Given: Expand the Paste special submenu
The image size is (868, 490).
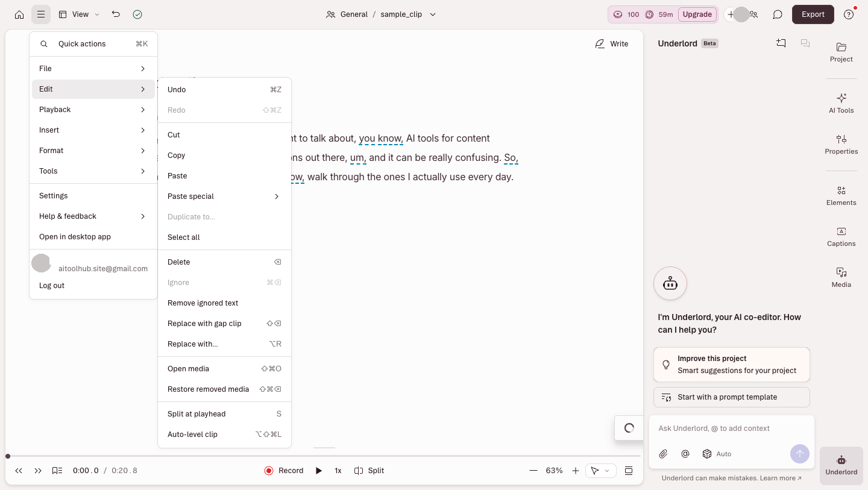Looking at the screenshot, I should pyautogui.click(x=224, y=196).
